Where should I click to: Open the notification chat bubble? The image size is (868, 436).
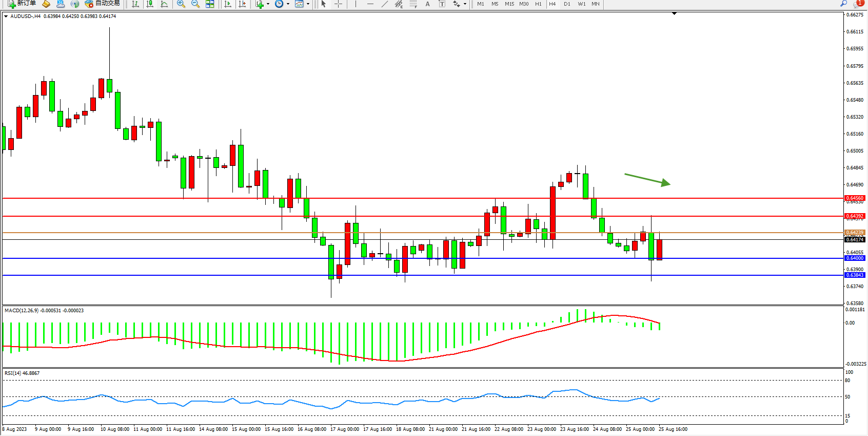click(x=858, y=4)
